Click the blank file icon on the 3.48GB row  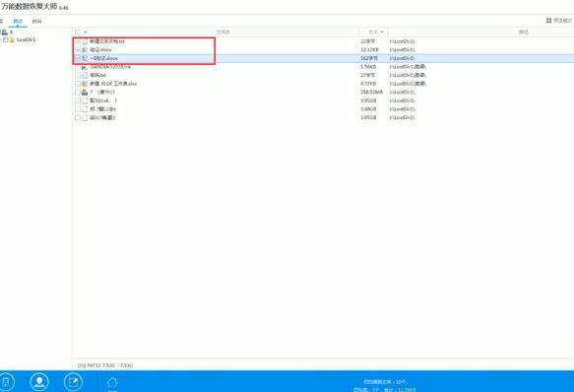coord(85,109)
